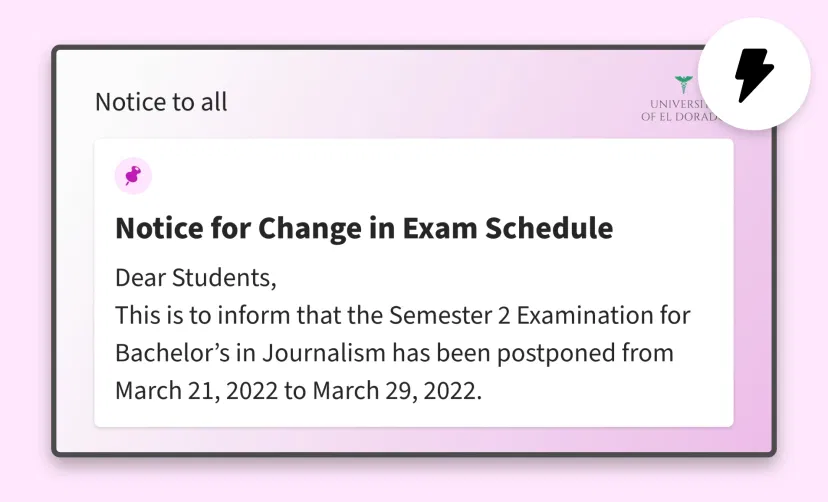The image size is (828, 502).
Task: Click the pink circle behind the pushpin
Action: [133, 176]
